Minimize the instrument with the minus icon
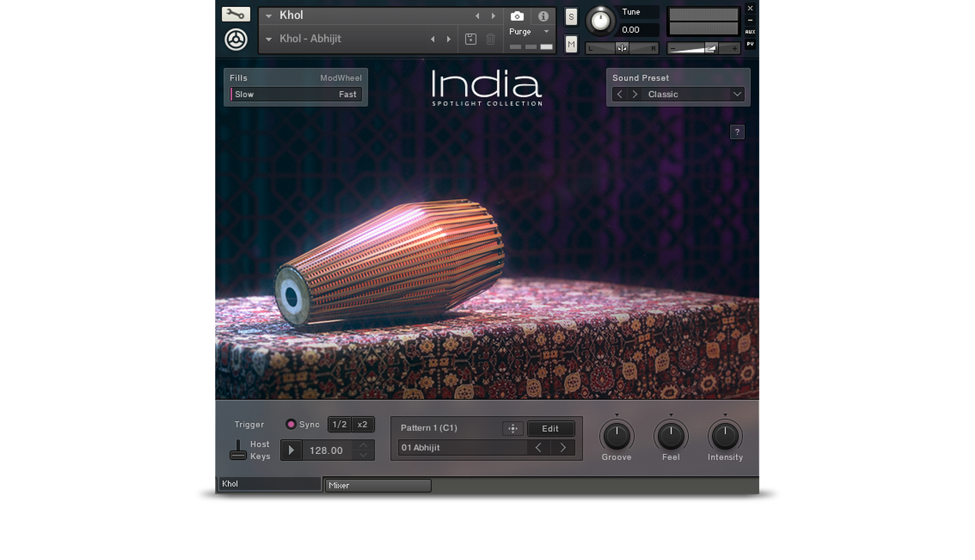975x560 pixels. pos(750,20)
